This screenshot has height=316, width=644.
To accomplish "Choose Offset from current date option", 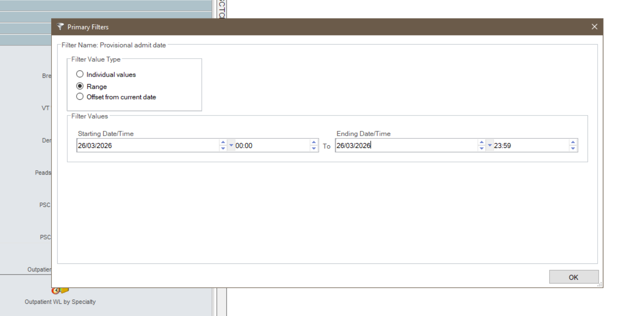I will tap(80, 97).
